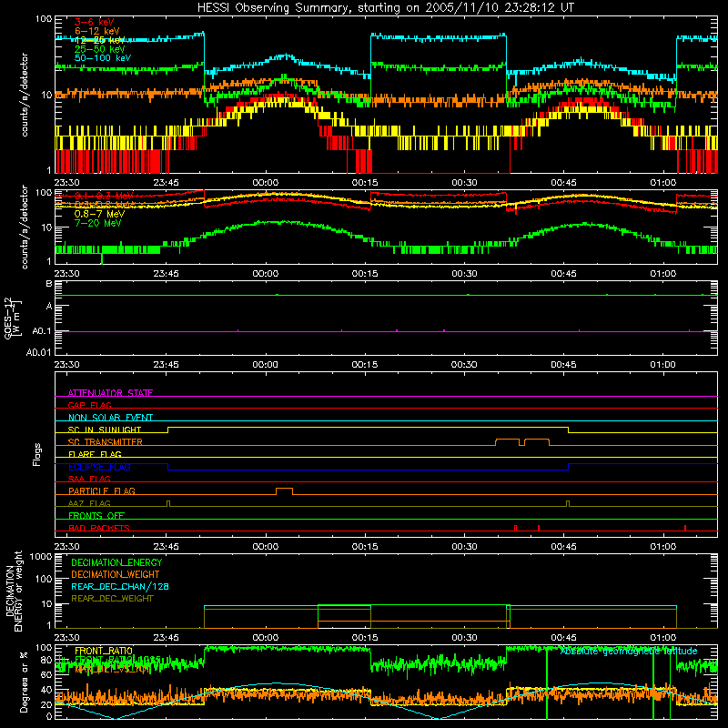Click the AAZ_FLAG spike at 23:45
The height and width of the screenshot is (728, 728).
click(168, 503)
